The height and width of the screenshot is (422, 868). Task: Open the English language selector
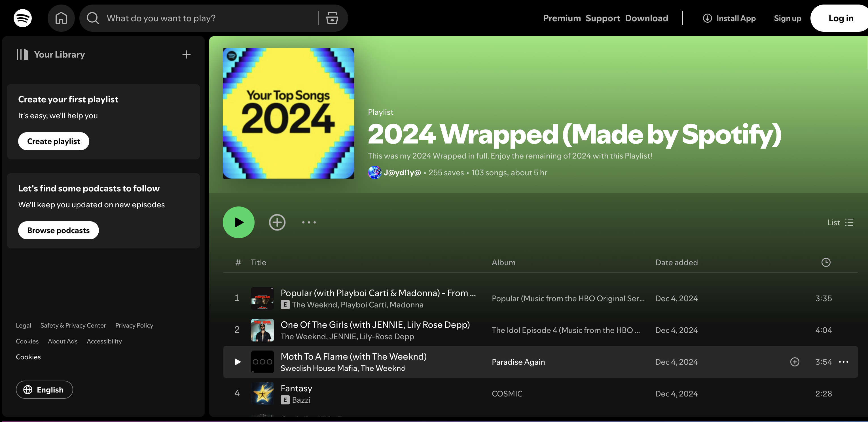pos(44,389)
